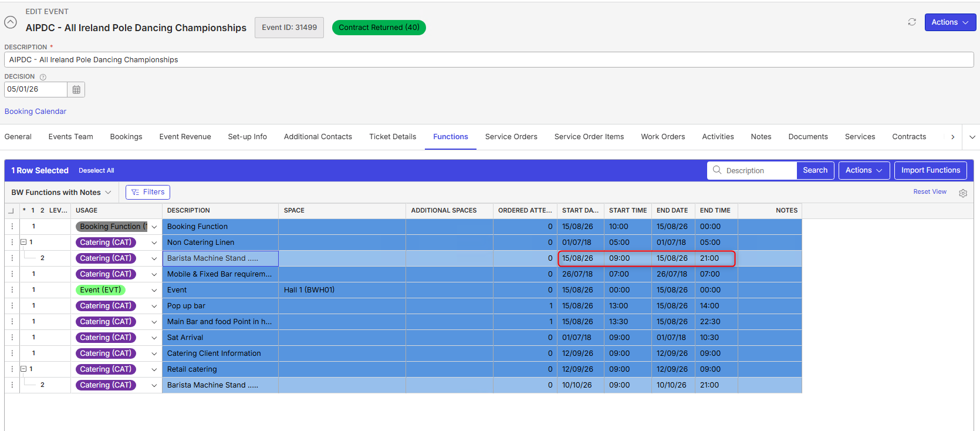The image size is (980, 431).
Task: Click into the event Description text field
Action: point(489,60)
